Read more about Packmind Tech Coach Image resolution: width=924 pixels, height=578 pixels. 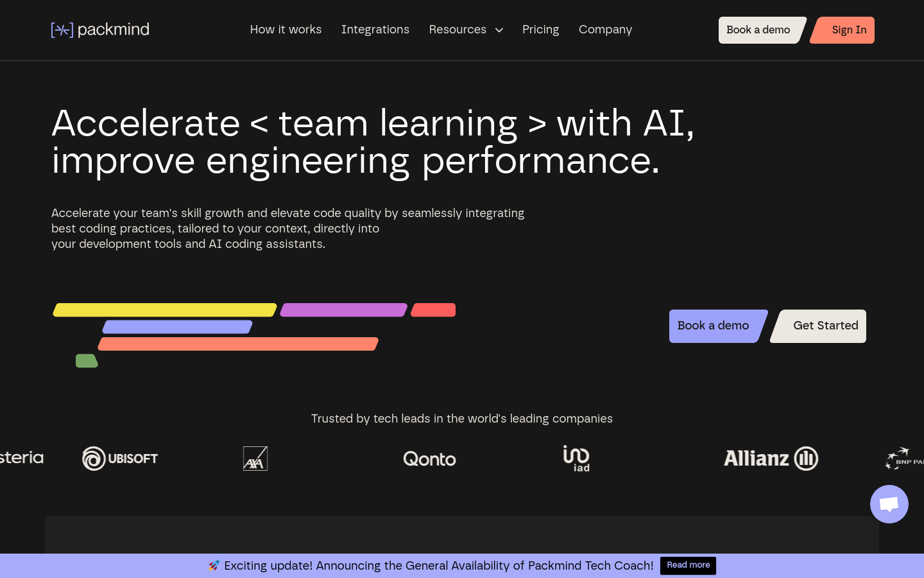click(x=688, y=565)
